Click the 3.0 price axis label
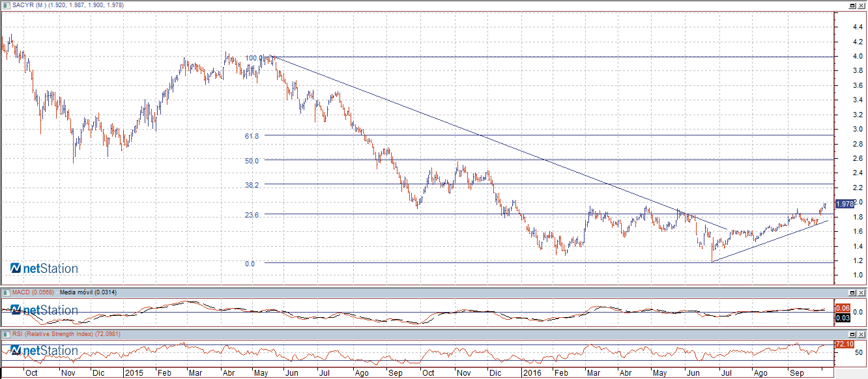The width and height of the screenshot is (868, 379). tap(858, 129)
